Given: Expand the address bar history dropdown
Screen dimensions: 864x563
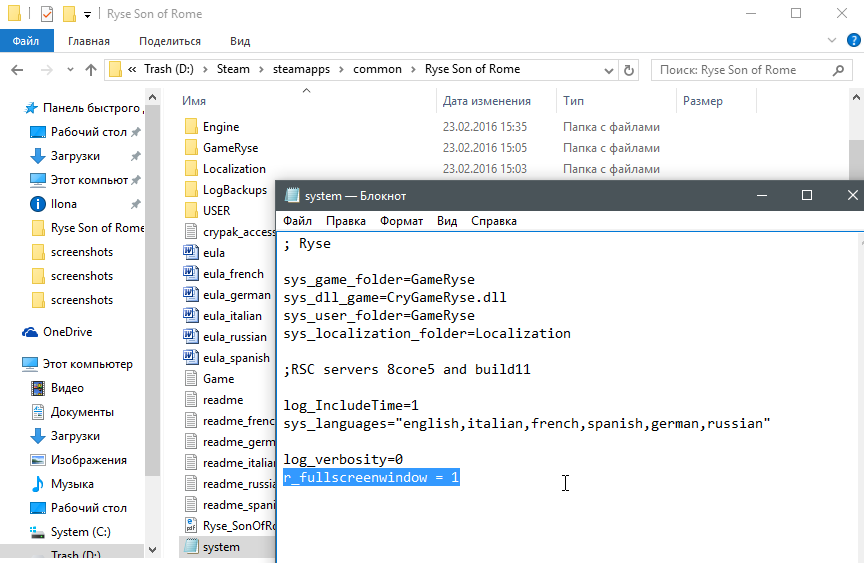Looking at the screenshot, I should [x=608, y=70].
